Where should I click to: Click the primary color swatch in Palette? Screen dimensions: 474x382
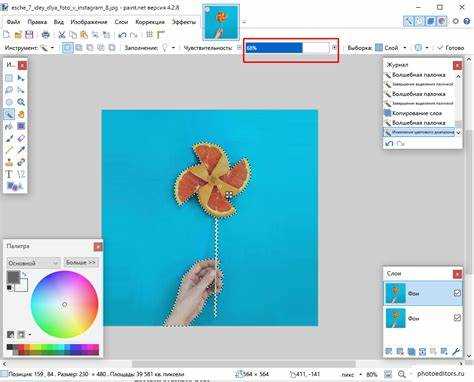pyautogui.click(x=13, y=277)
